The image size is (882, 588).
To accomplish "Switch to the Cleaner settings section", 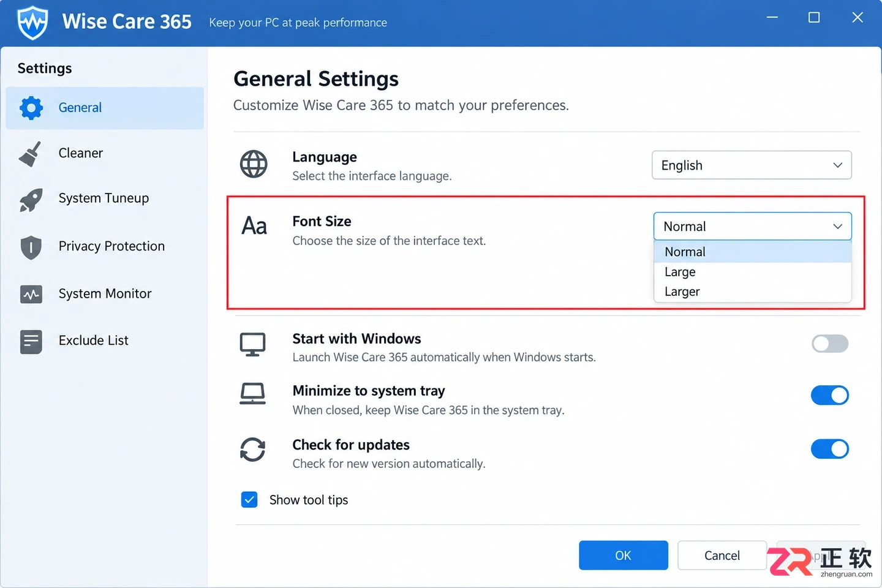I will tap(105, 153).
